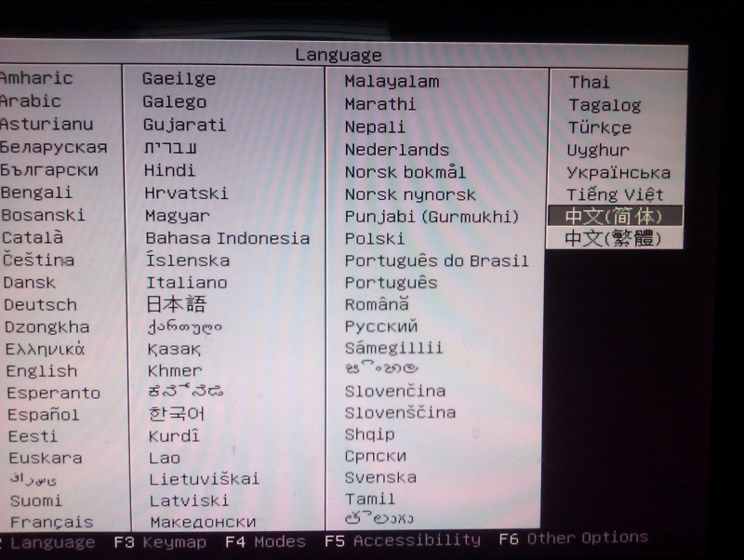Select Tiếng Việt language option
The width and height of the screenshot is (744, 560).
(616, 194)
